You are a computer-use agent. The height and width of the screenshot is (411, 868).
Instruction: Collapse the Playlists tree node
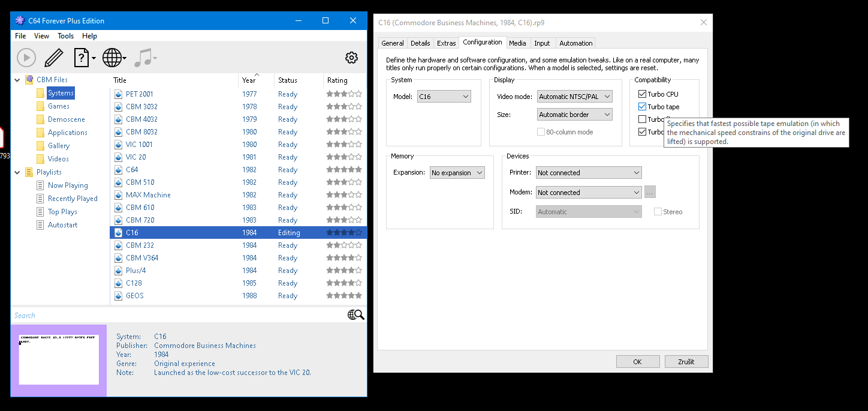click(17, 172)
